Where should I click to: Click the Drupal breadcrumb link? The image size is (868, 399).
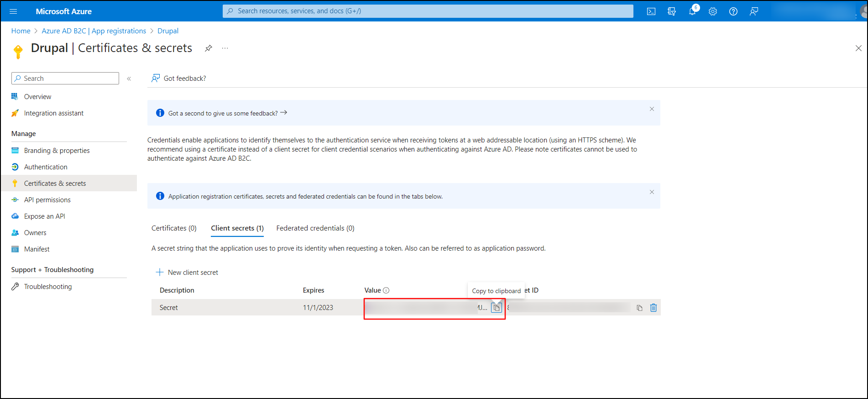168,31
